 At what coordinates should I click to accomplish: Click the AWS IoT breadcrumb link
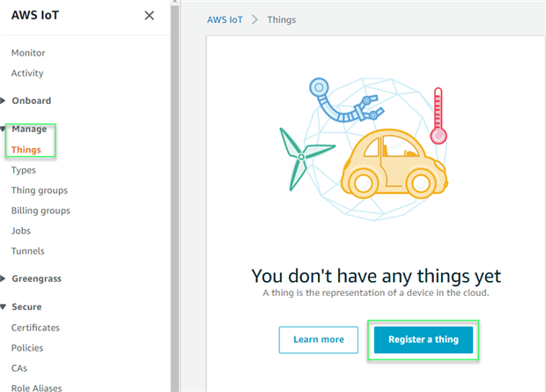(x=225, y=19)
